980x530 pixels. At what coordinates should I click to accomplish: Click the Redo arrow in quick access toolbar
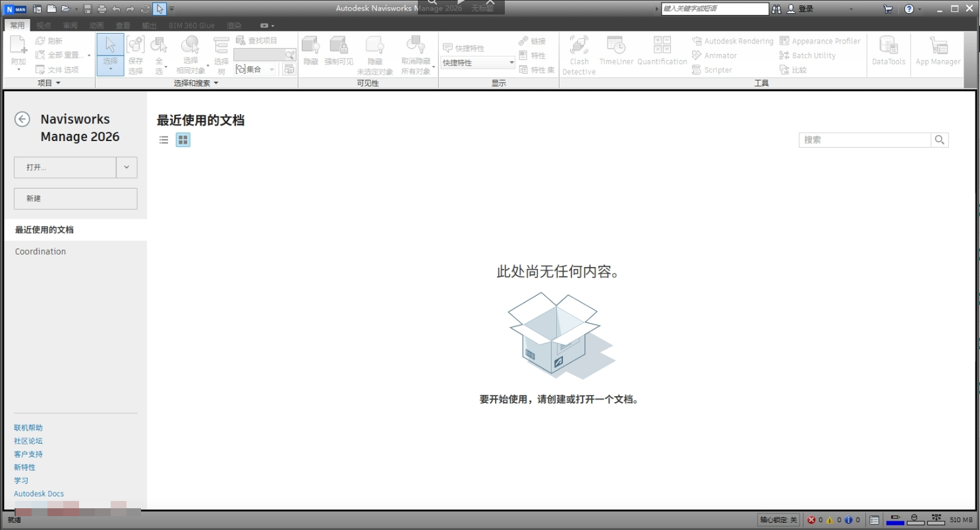point(130,9)
